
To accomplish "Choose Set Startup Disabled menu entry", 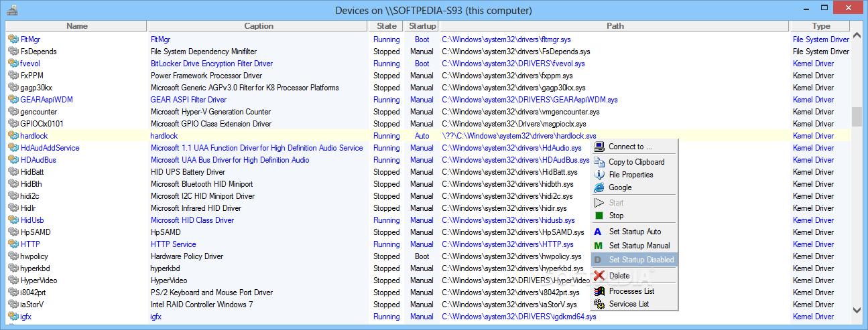I will (634, 260).
